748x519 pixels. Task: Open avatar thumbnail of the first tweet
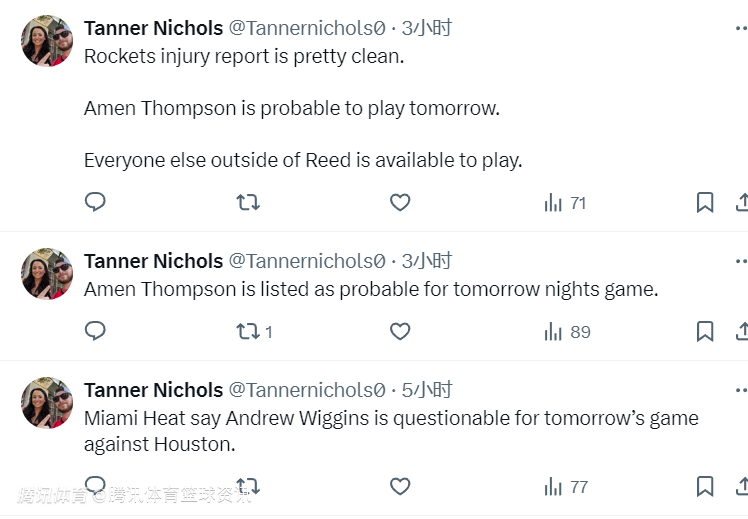tap(47, 42)
